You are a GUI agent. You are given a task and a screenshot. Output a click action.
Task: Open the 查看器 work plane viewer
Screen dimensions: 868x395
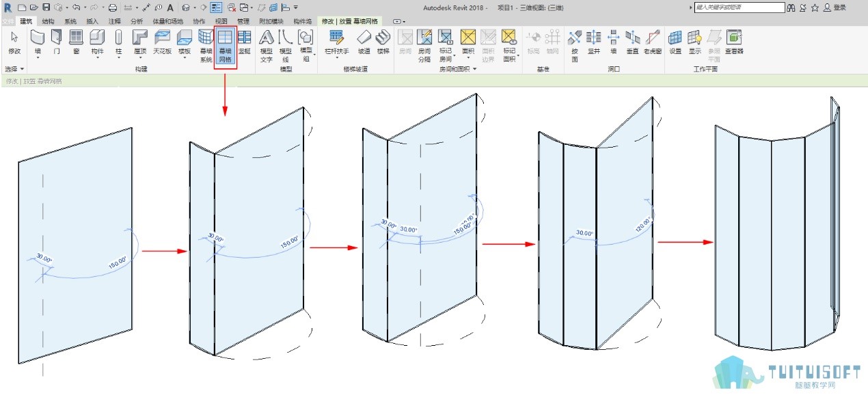pos(734,43)
